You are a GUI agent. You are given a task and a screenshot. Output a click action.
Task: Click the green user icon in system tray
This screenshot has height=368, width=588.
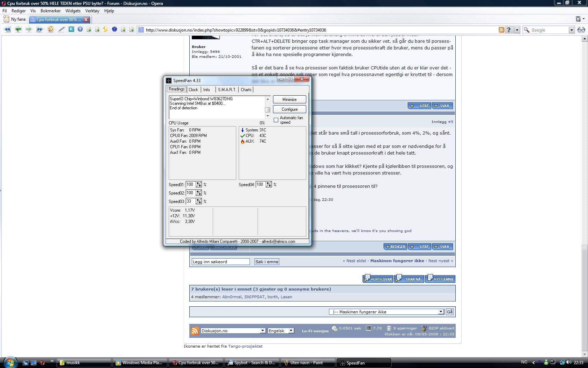point(546,362)
